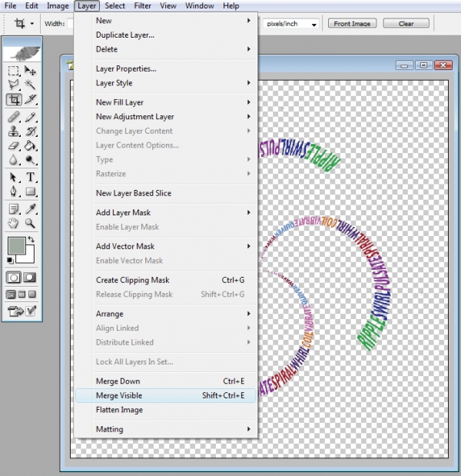461x476 pixels.
Task: Select the History Brush tool
Action: coord(30,131)
